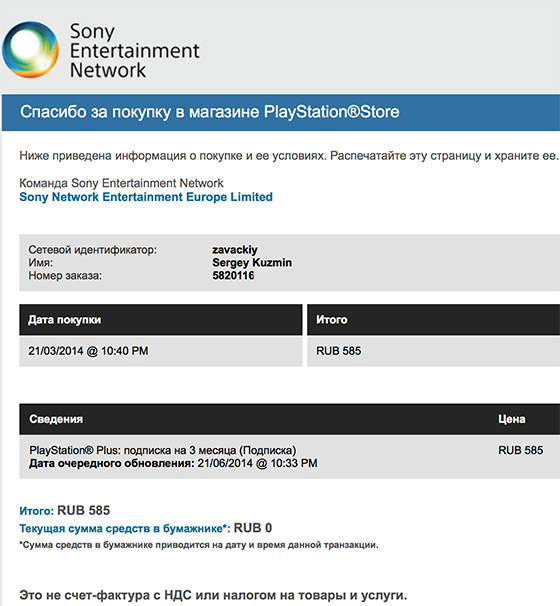Click the 'Имя:' label
560x606 pixels.
click(41, 263)
